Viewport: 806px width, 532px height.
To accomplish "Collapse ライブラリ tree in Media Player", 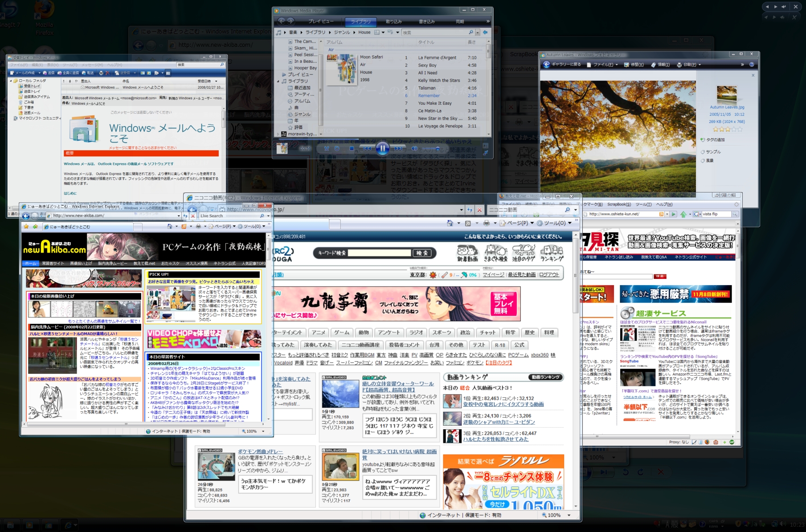I will point(278,81).
